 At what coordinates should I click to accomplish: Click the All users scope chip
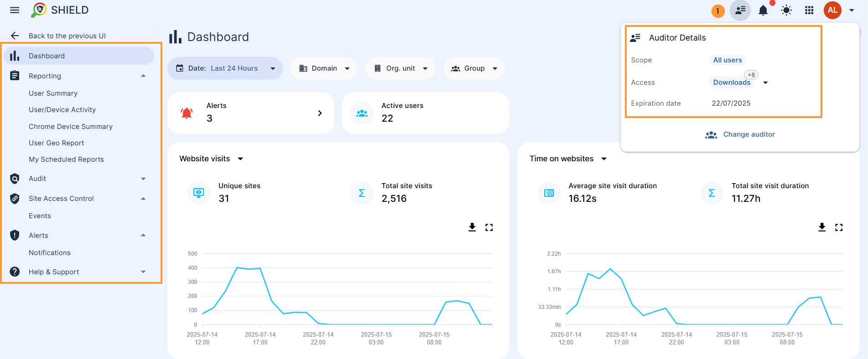(x=728, y=60)
